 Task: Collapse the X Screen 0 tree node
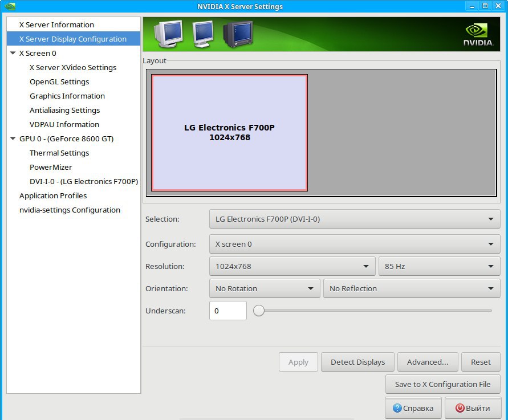point(13,53)
